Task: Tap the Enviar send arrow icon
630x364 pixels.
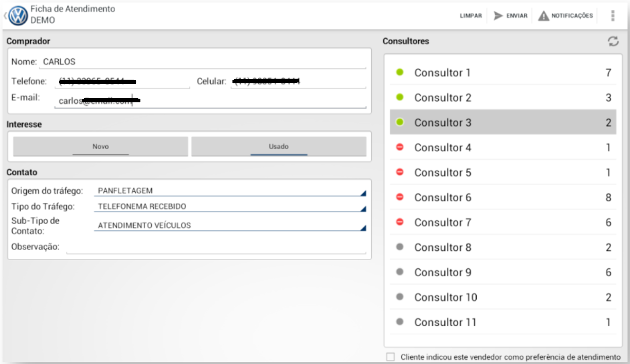Action: pyautogui.click(x=498, y=16)
